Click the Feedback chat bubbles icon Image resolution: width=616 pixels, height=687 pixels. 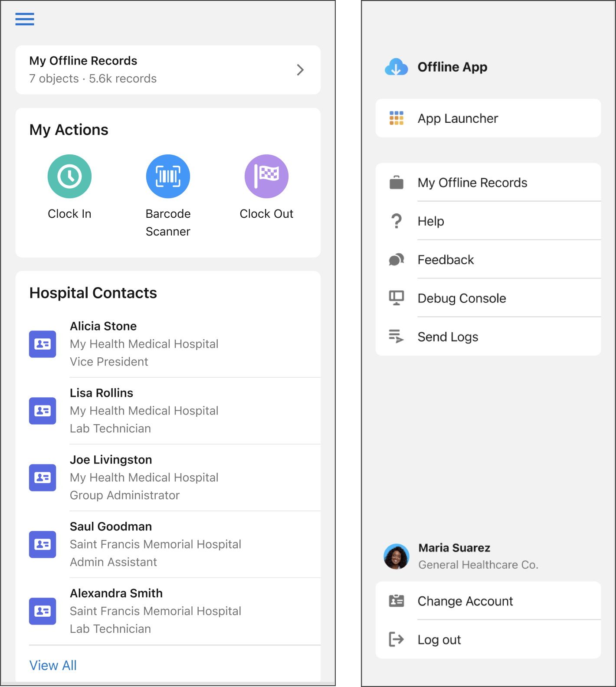click(x=396, y=260)
